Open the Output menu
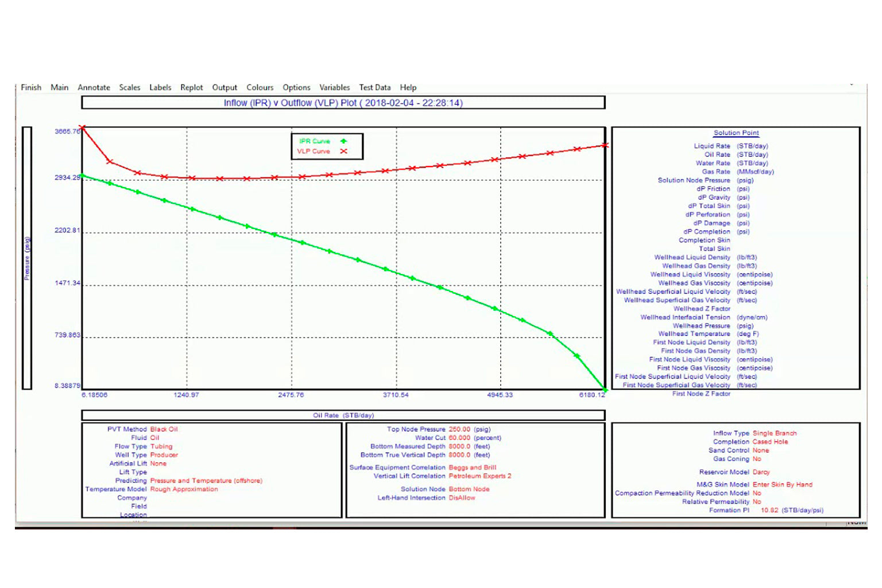 [225, 87]
